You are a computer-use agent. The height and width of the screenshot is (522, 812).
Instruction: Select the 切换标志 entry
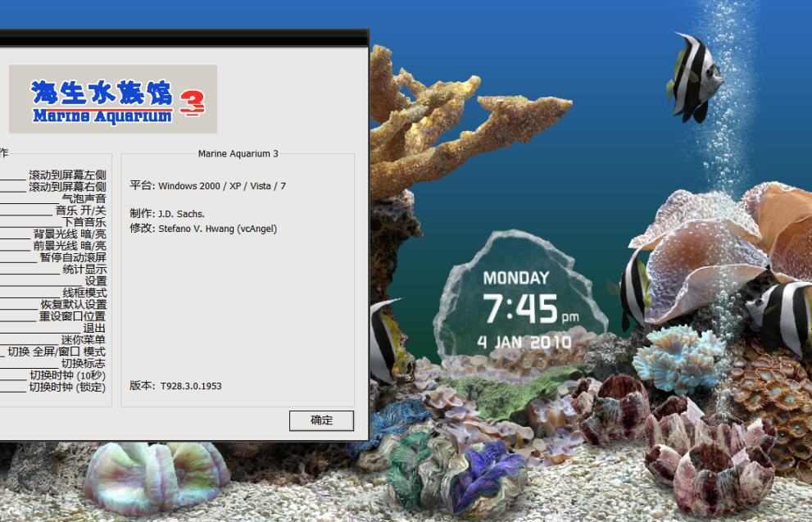[84, 364]
